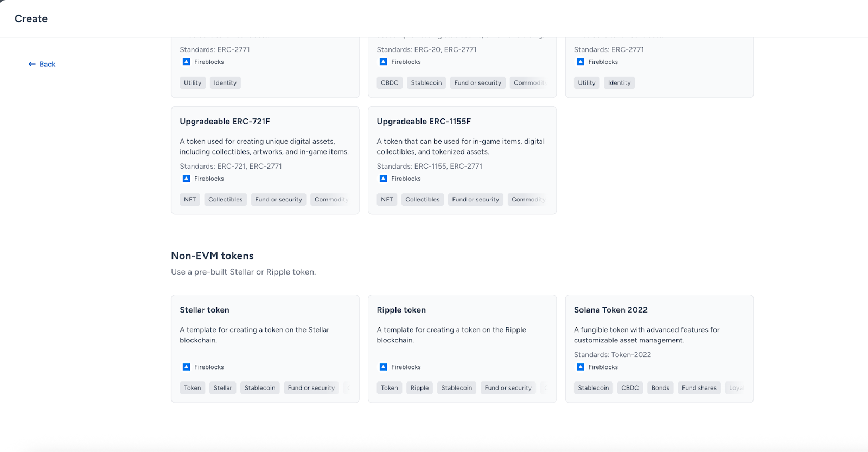Image resolution: width=868 pixels, height=452 pixels.
Task: Click Collectibles tag in Upgradeable ERC-1155F card
Action: point(423,199)
